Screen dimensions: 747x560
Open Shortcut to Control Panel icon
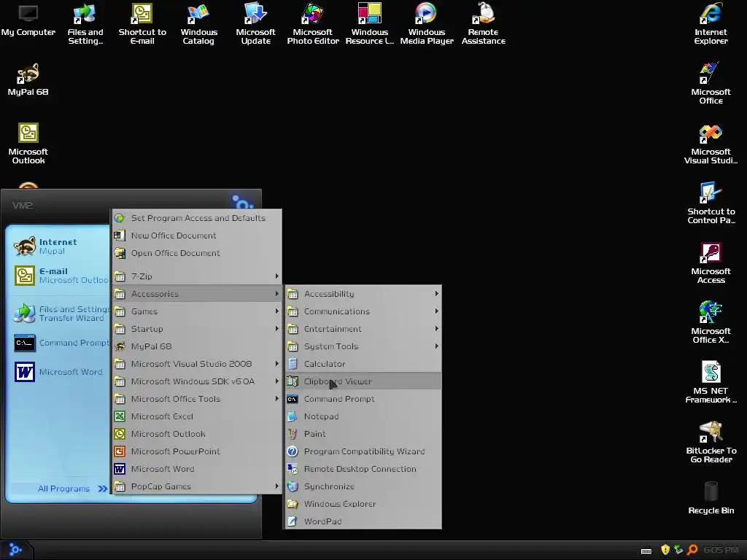click(711, 203)
